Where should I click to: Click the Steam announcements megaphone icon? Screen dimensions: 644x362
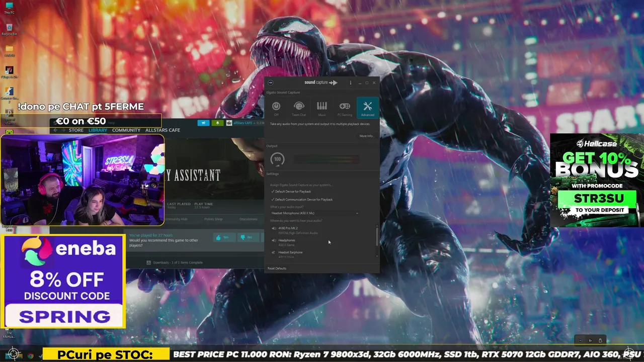tap(203, 123)
